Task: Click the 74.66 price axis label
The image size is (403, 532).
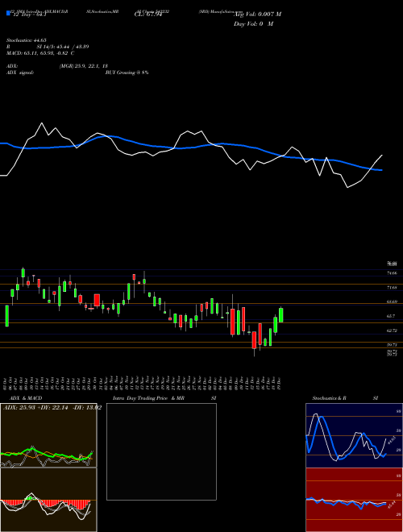Action: (393, 272)
